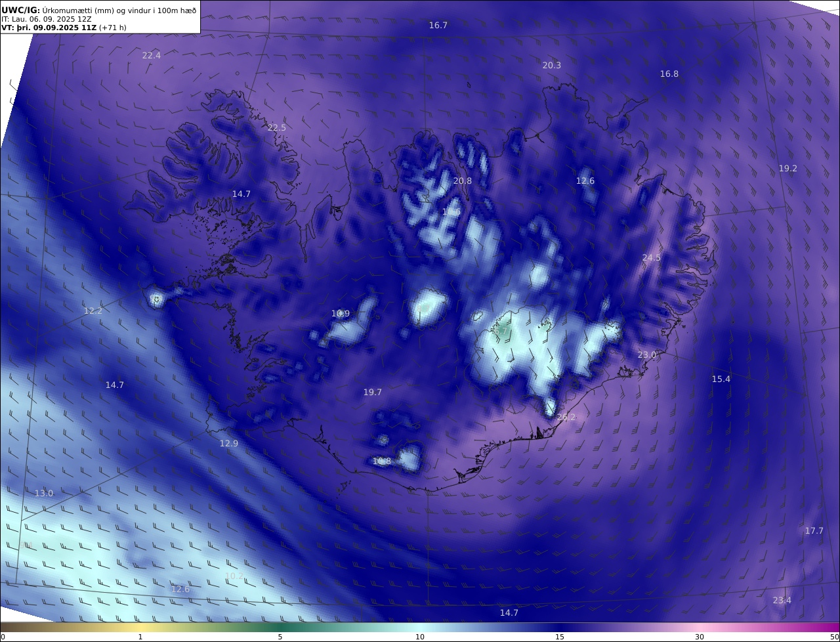This screenshot has width=840, height=642.
Task: Click the 5 tick on the color scale
Action: coord(280,637)
